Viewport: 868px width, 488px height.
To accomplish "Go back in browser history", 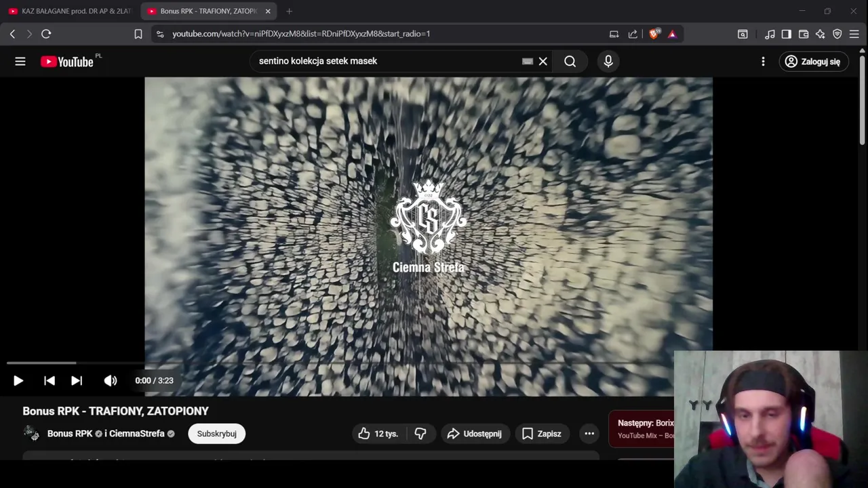I will (x=12, y=34).
